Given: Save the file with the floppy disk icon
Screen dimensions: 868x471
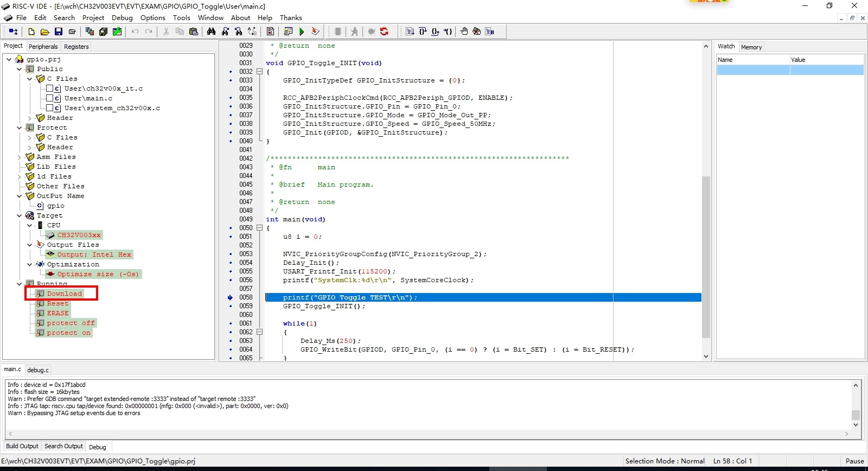Looking at the screenshot, I should click(x=59, y=32).
